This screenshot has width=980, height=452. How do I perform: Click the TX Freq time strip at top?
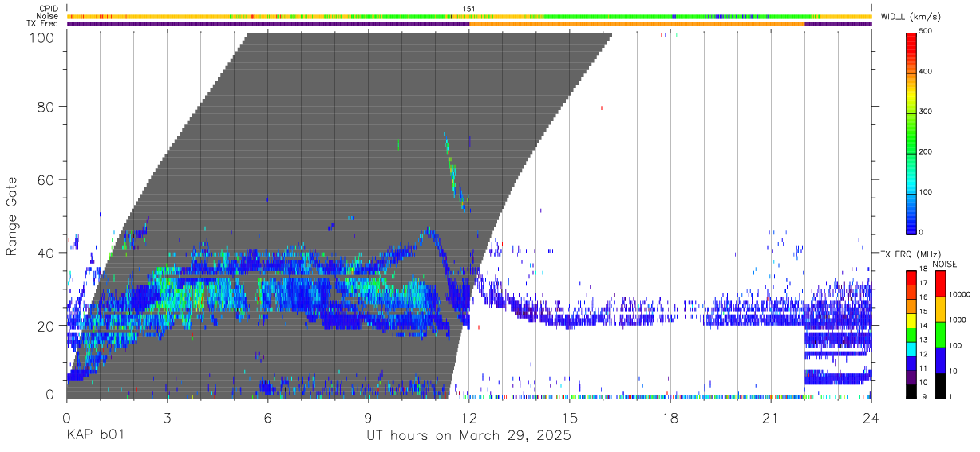tap(469, 24)
